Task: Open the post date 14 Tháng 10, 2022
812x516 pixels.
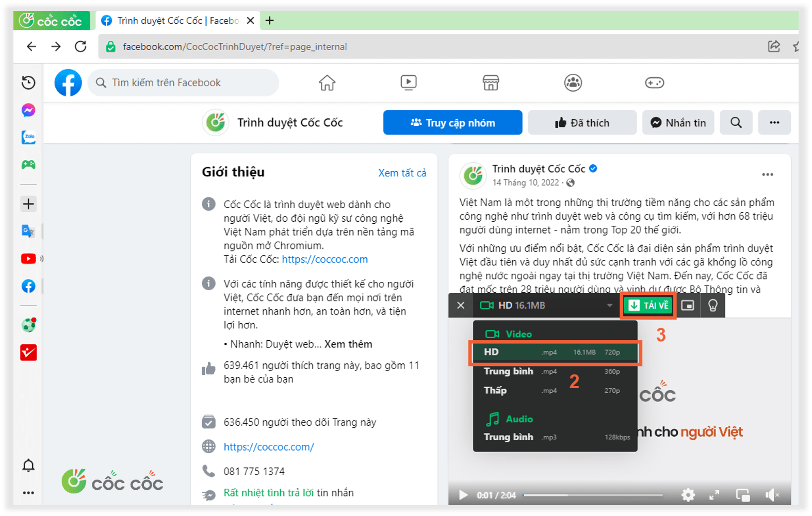Action: 526,183
